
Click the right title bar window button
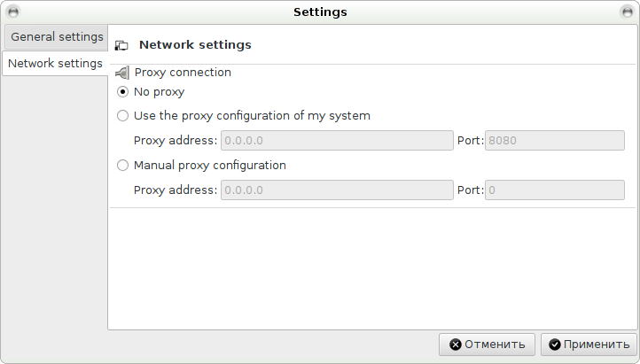click(627, 12)
